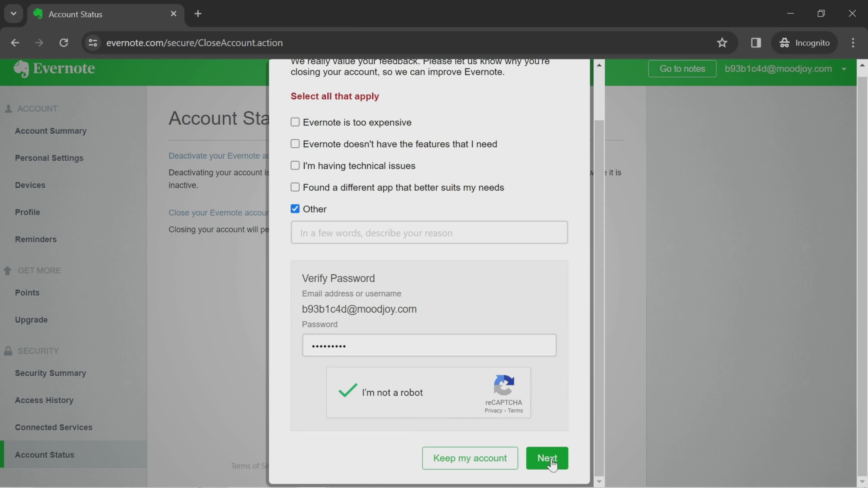Viewport: 868px width, 488px height.
Task: Reload the page
Action: click(x=64, y=43)
